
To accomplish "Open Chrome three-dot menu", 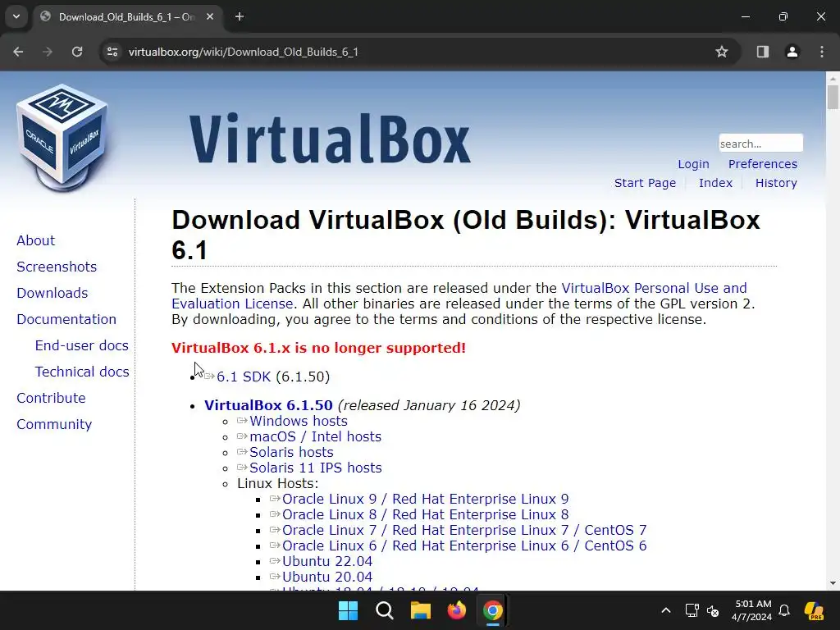I will click(x=822, y=52).
